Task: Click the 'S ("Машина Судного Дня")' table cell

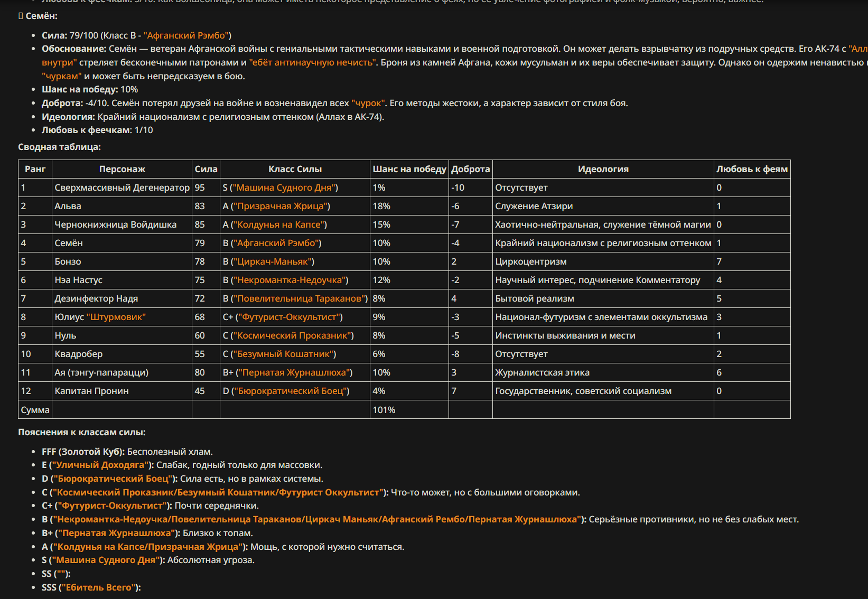Action: (295, 188)
